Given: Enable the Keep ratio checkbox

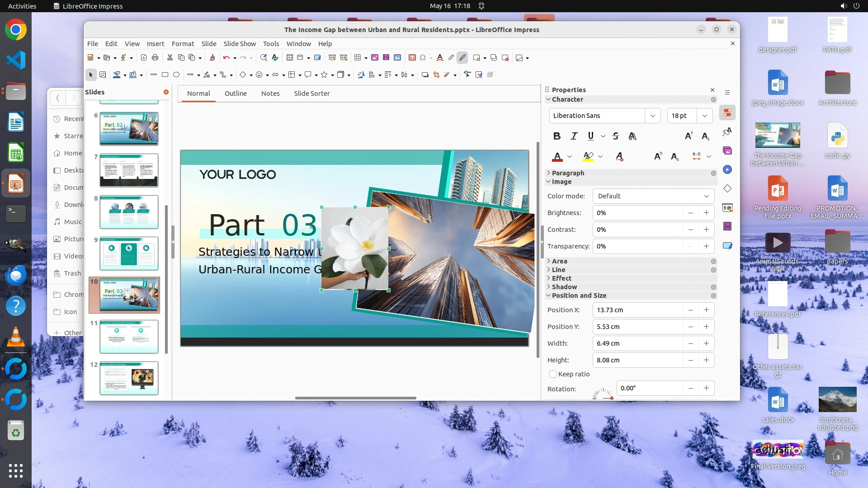Looking at the screenshot, I should coord(553,374).
